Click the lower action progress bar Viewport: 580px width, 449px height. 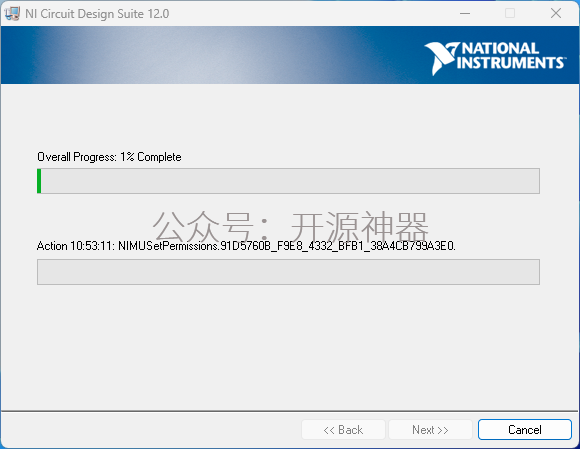pos(288,272)
